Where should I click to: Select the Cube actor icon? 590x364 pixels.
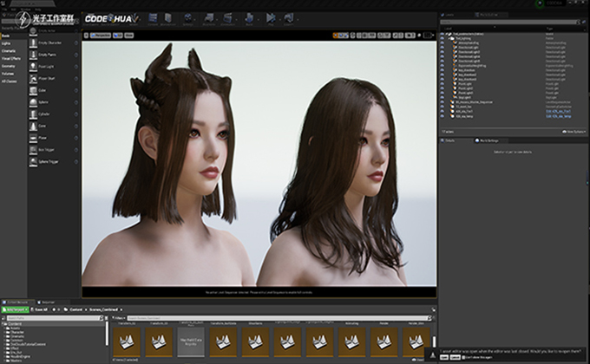pyautogui.click(x=33, y=90)
